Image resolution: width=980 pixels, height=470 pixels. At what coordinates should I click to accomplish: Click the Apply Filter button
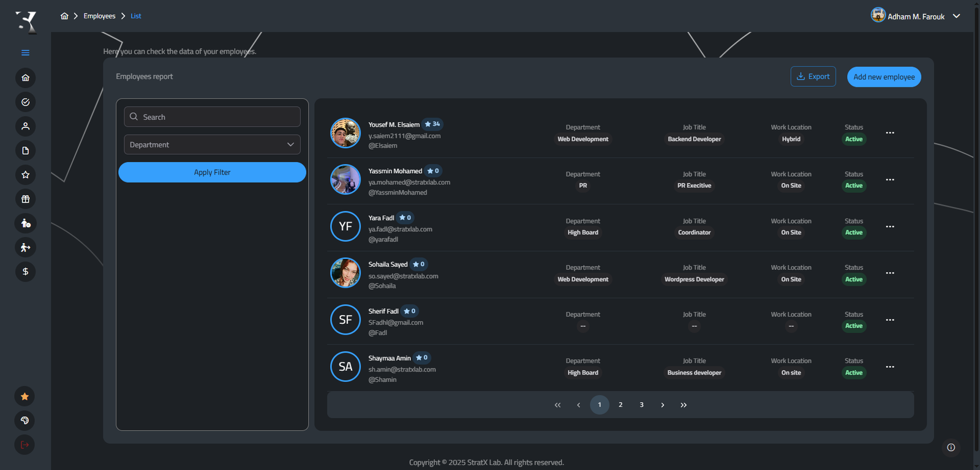pyautogui.click(x=212, y=173)
